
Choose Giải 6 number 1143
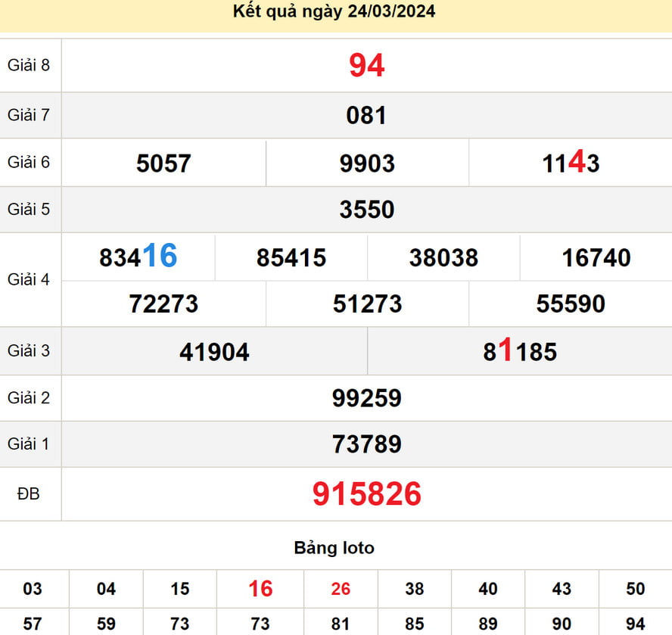point(571,163)
